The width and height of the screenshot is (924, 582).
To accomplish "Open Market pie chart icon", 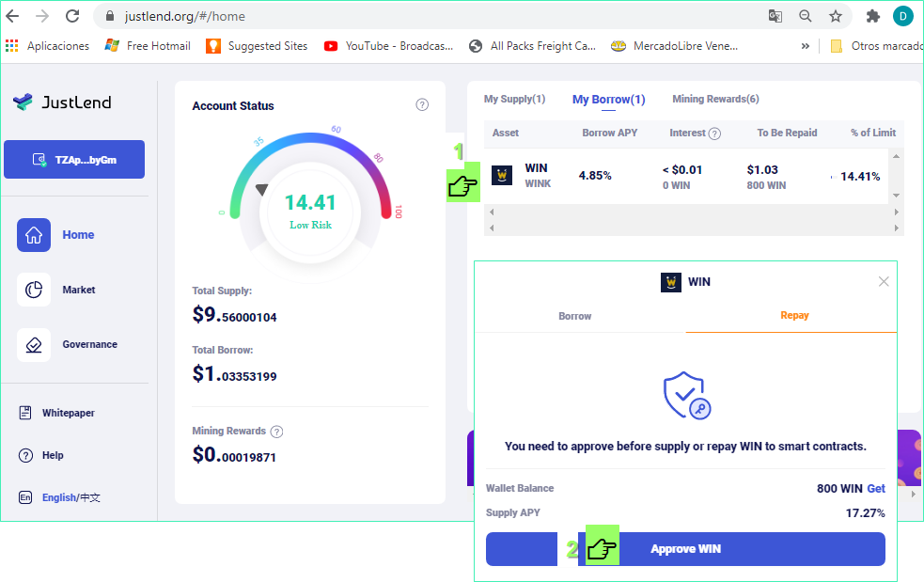I will tap(34, 290).
